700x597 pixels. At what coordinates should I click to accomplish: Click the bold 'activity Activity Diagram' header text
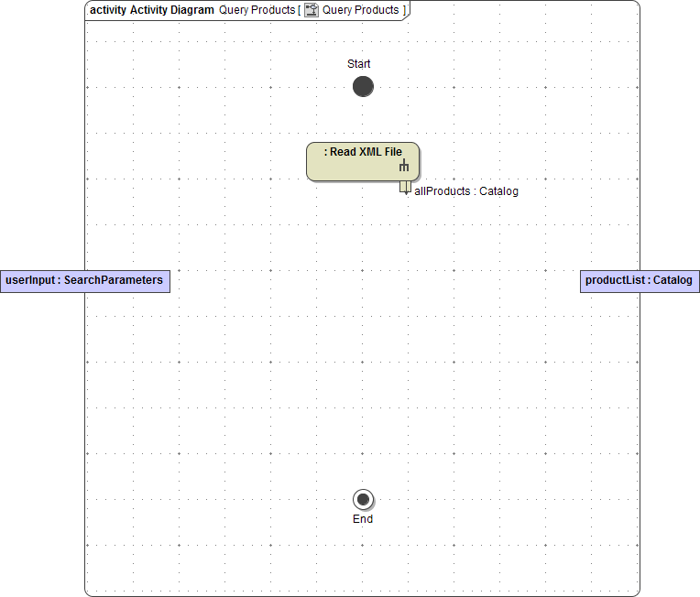pyautogui.click(x=151, y=10)
